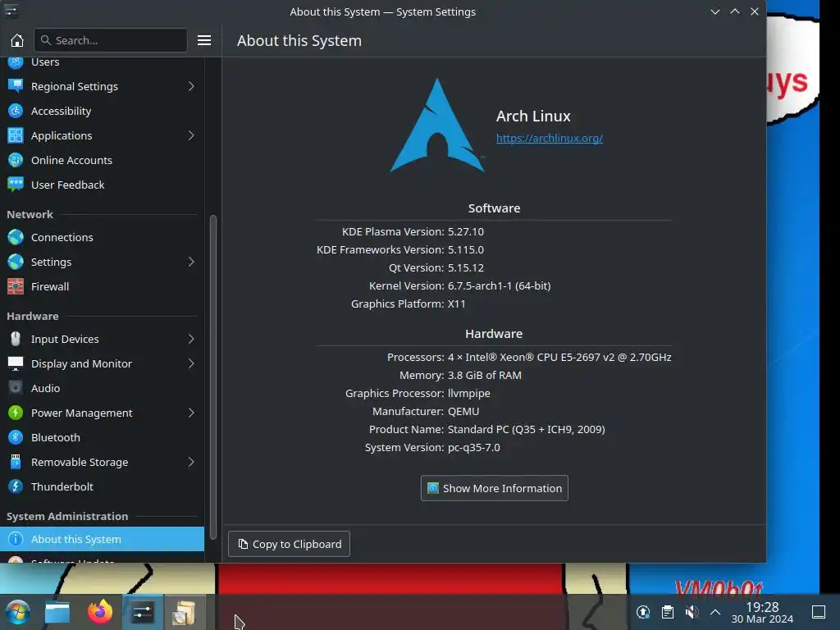Open the Connections network icon
Viewport: 840px width, 630px height.
click(16, 237)
